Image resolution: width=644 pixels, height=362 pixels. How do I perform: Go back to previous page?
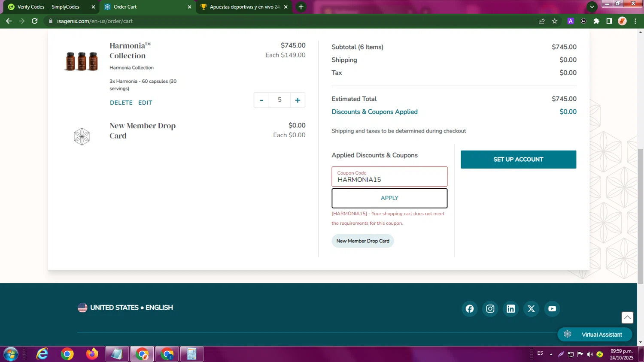pyautogui.click(x=9, y=21)
